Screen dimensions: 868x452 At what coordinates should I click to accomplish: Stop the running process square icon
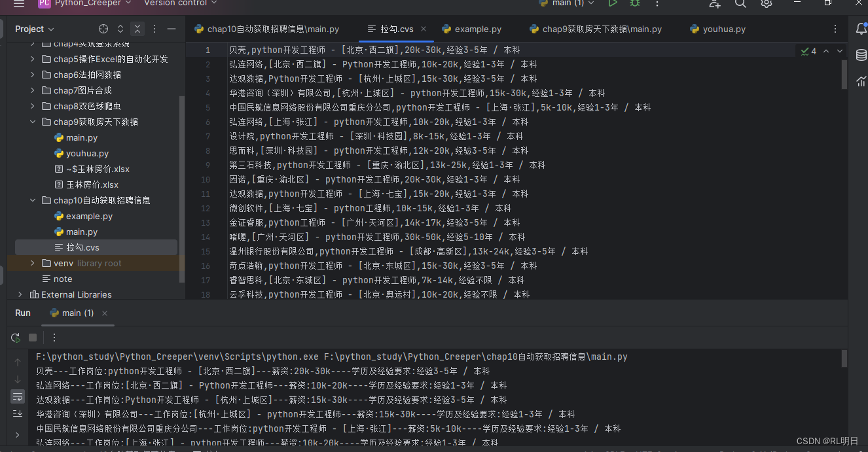(x=33, y=338)
